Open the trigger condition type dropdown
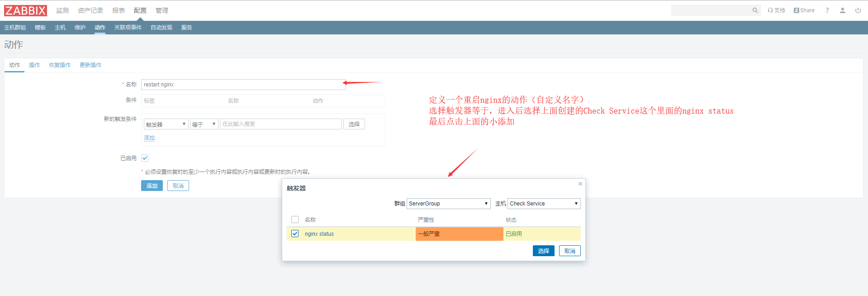Viewport: 868px width, 296px height. click(x=166, y=124)
